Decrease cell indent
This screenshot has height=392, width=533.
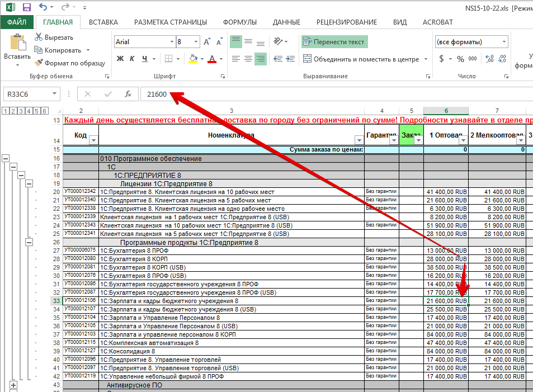(278, 59)
